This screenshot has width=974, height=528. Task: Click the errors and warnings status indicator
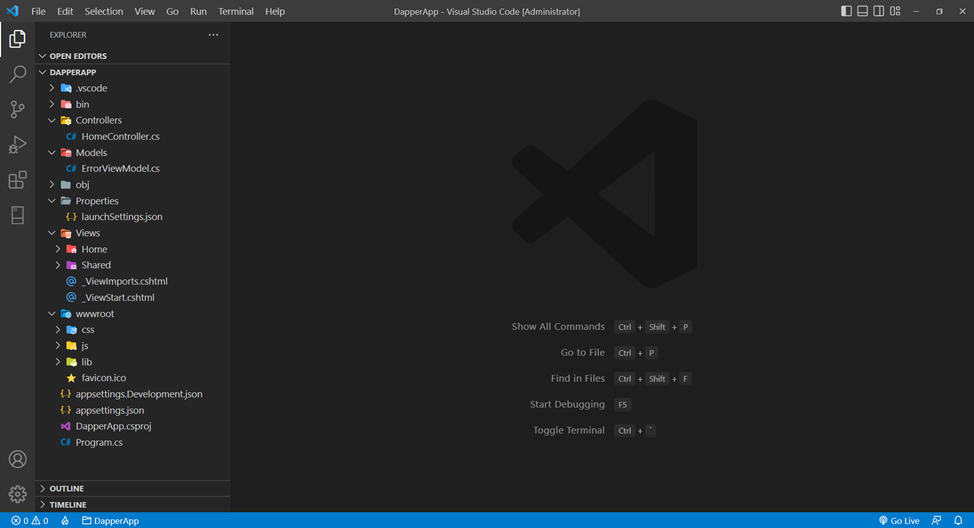[30, 520]
